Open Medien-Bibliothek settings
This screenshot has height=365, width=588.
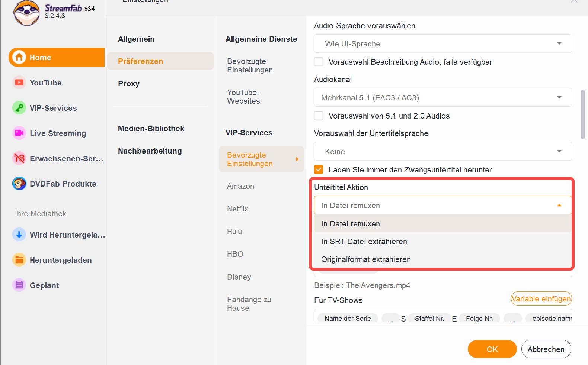point(151,128)
